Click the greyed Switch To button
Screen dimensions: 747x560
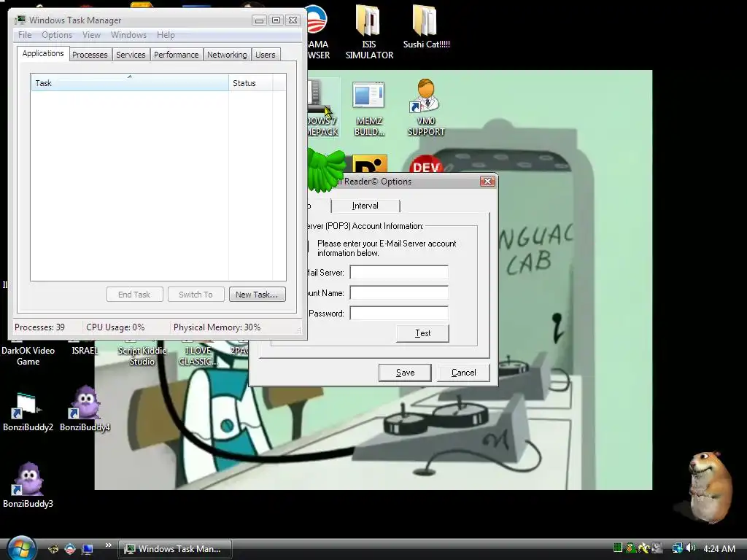click(x=196, y=295)
